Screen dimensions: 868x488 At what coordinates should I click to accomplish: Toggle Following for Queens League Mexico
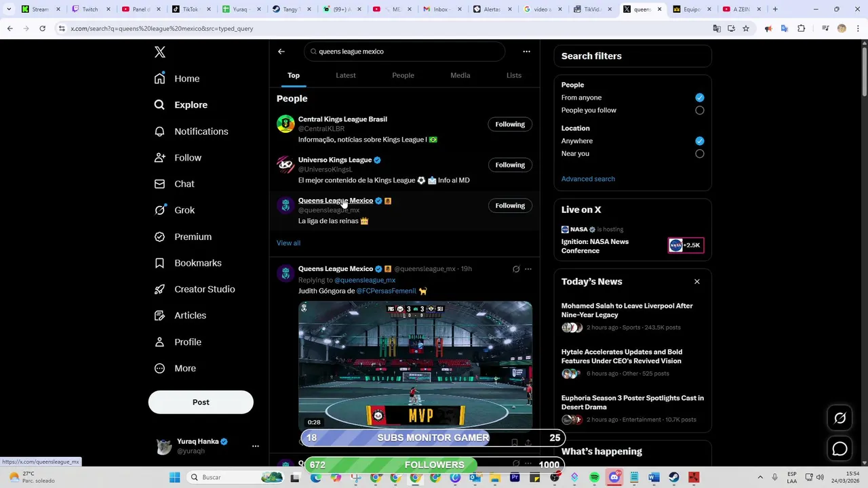click(x=510, y=205)
